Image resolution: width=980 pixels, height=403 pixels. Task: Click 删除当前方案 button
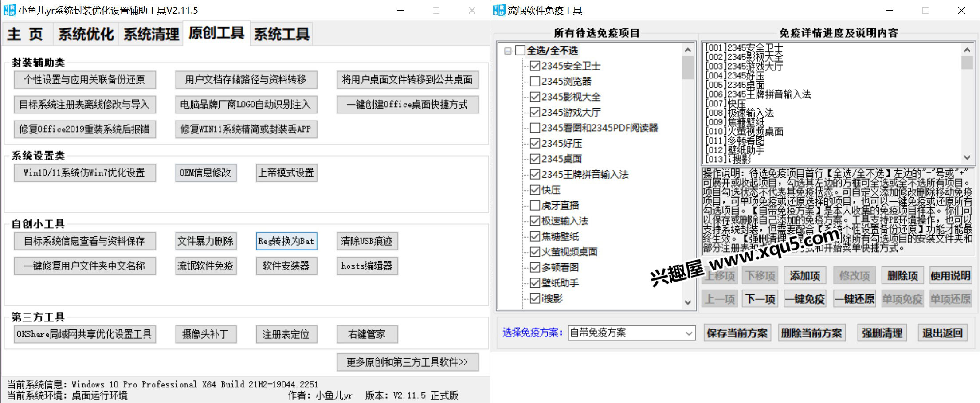coord(812,333)
